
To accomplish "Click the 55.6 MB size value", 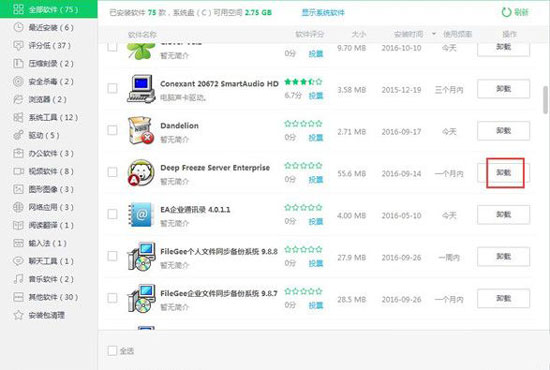I will 351,174.
